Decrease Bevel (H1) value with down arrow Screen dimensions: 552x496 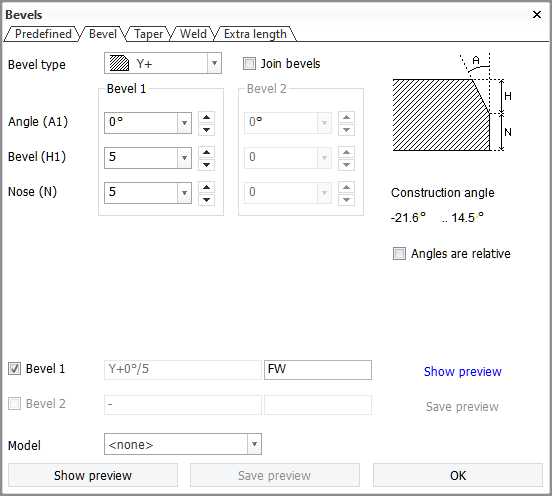[206, 164]
